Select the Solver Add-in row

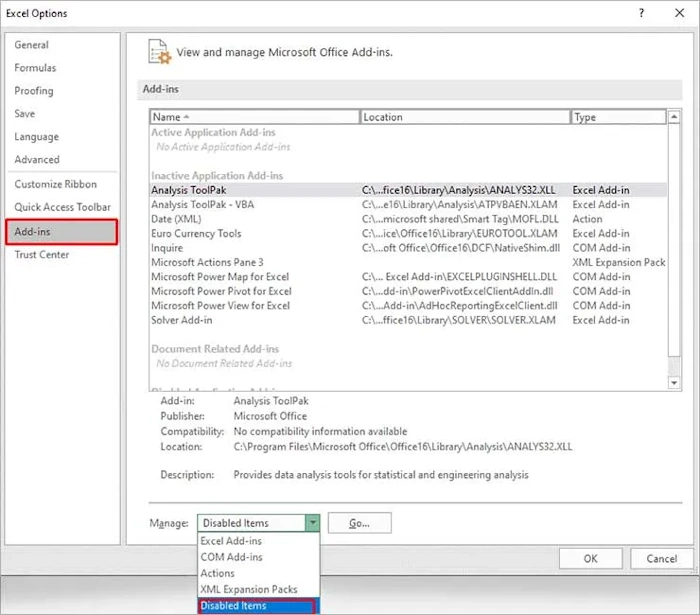[x=408, y=320]
